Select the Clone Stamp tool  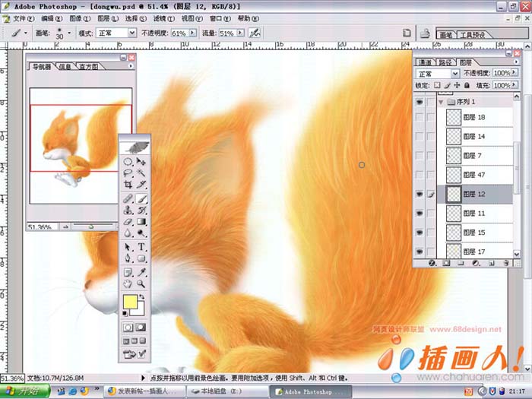tap(128, 211)
